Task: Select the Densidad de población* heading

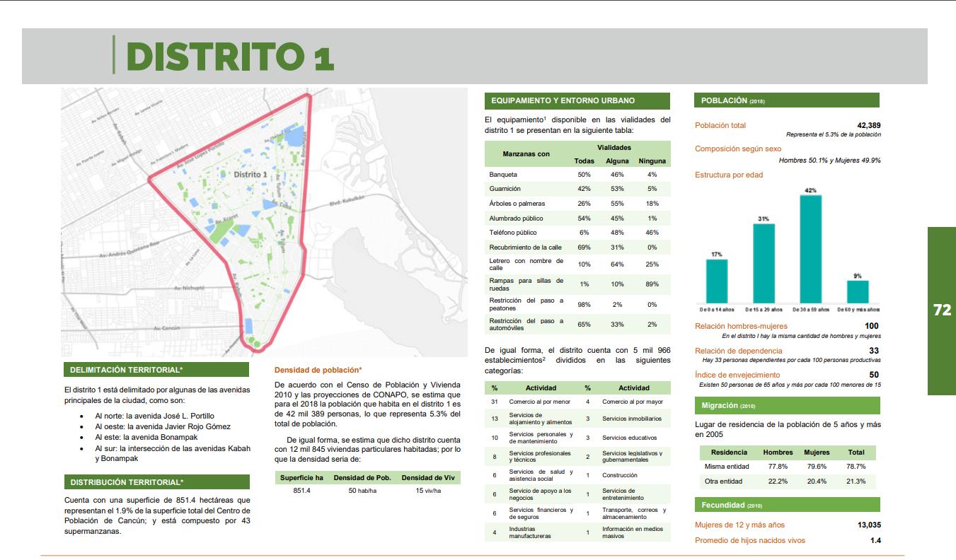Action: tap(318, 370)
